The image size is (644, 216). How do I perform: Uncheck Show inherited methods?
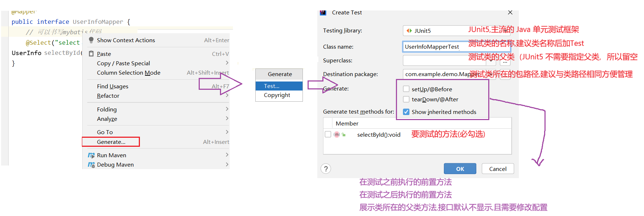(x=406, y=112)
